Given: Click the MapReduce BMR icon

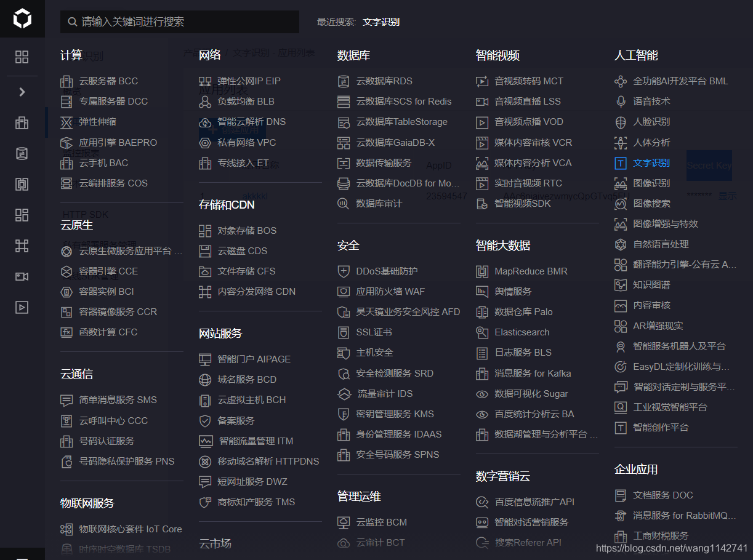Looking at the screenshot, I should point(483,271).
